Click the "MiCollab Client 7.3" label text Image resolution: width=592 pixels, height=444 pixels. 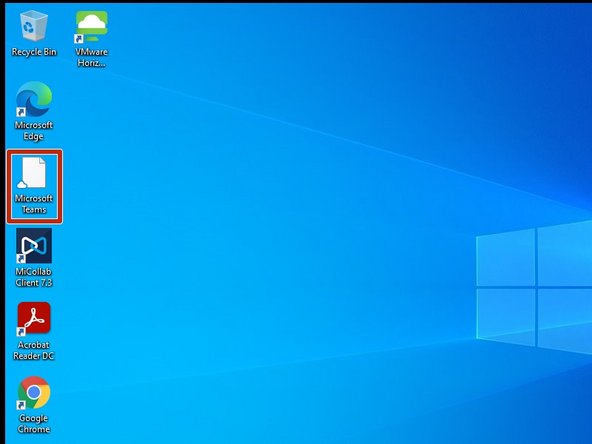(x=34, y=277)
